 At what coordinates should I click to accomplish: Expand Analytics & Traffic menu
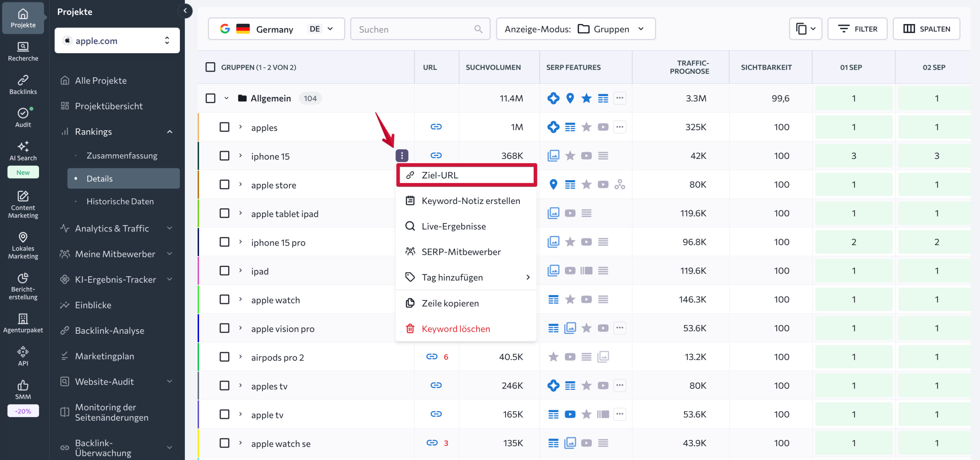point(170,228)
